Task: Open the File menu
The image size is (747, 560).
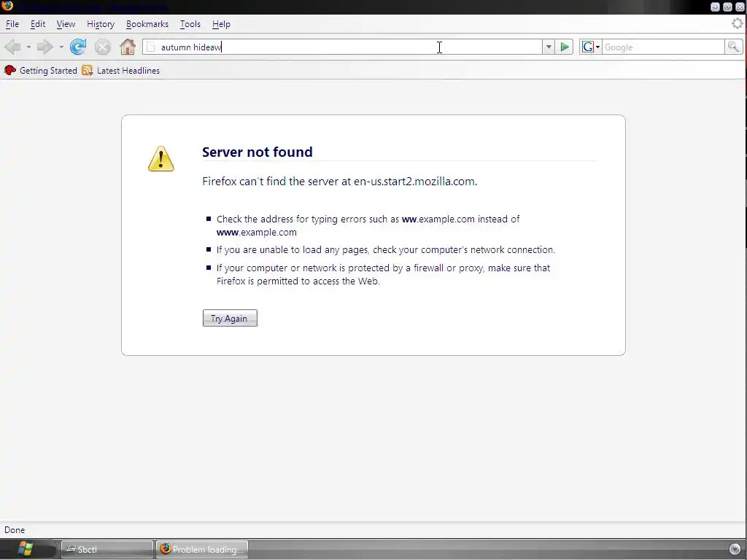Action: pos(12,24)
